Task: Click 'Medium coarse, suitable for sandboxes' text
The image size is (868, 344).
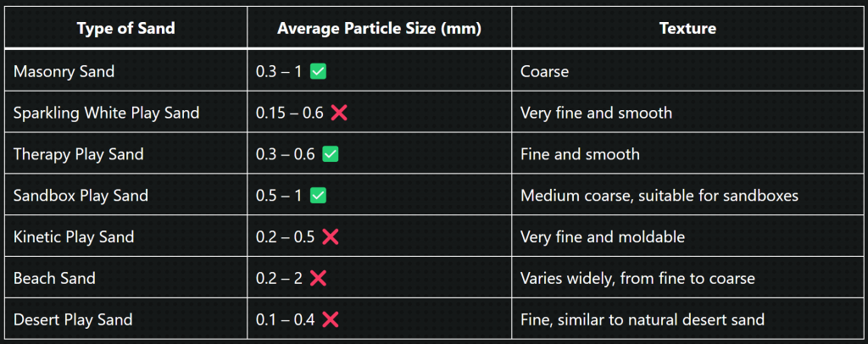Action: [659, 196]
